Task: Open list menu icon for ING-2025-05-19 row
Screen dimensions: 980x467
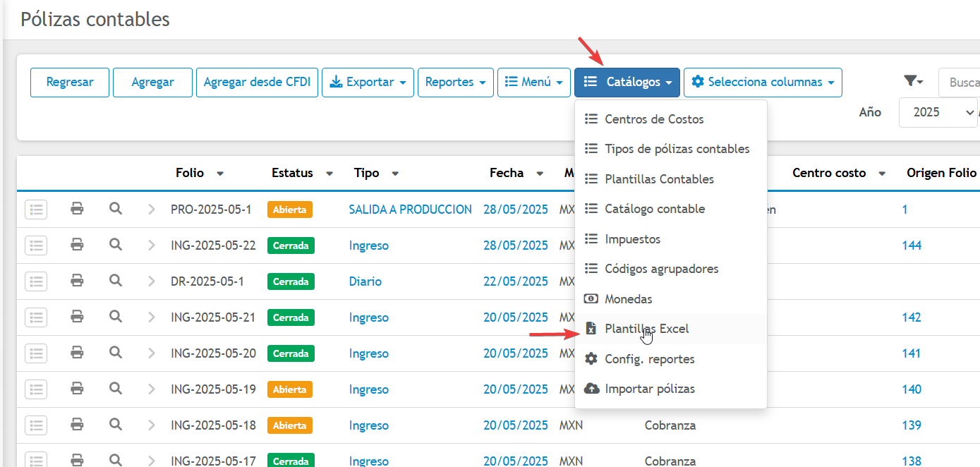Action: pos(36,389)
